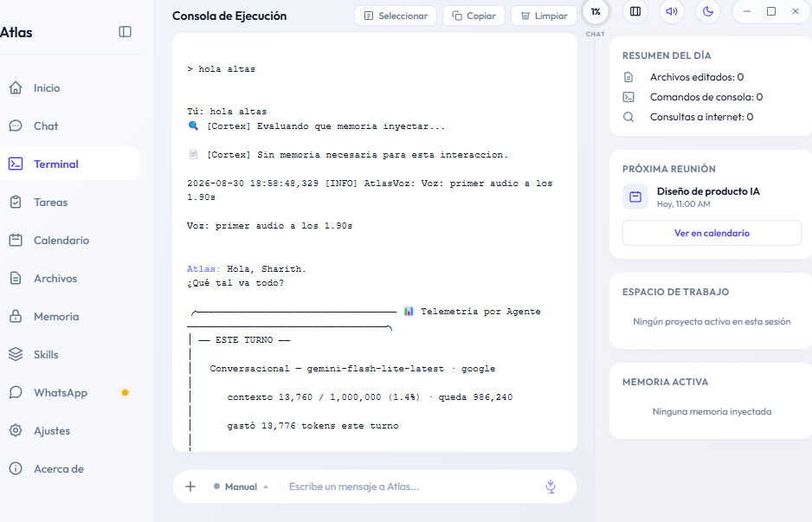Click the Atlas: response label
Viewport: 812px width, 522px height.
203,269
